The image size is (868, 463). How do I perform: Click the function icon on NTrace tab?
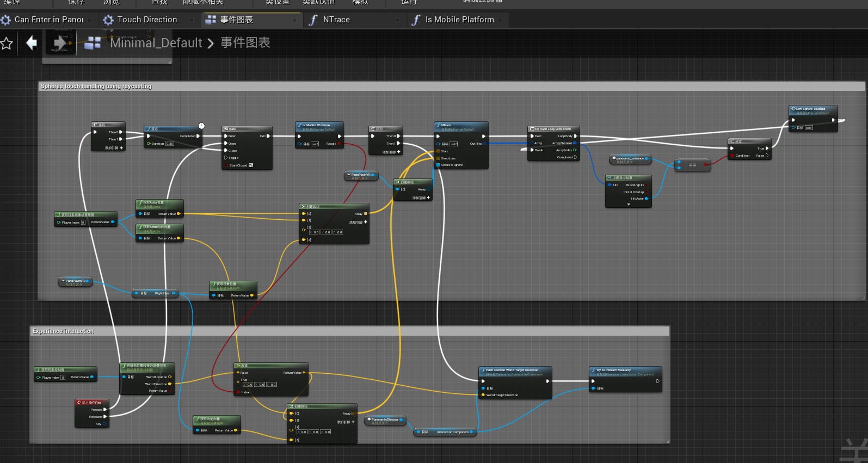pos(313,20)
